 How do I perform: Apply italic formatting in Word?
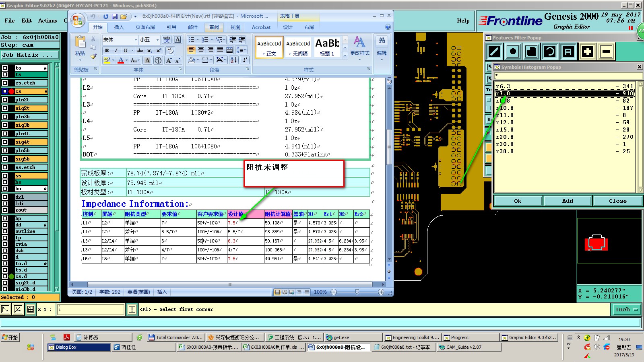116,51
